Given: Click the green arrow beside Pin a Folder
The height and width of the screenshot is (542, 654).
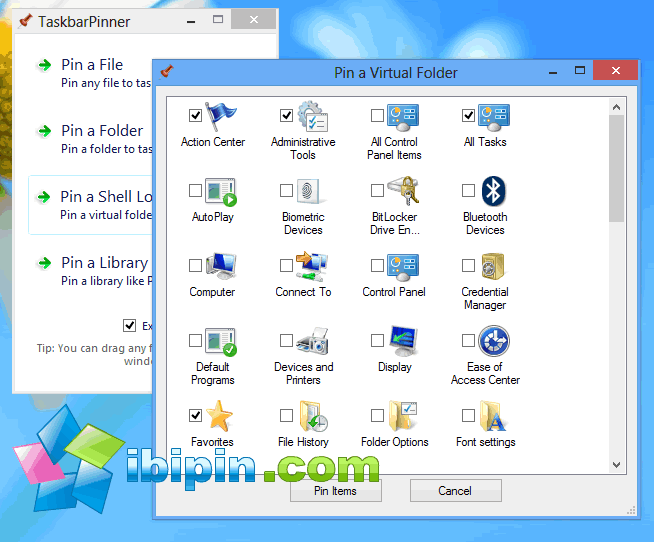Looking at the screenshot, I should (x=45, y=131).
